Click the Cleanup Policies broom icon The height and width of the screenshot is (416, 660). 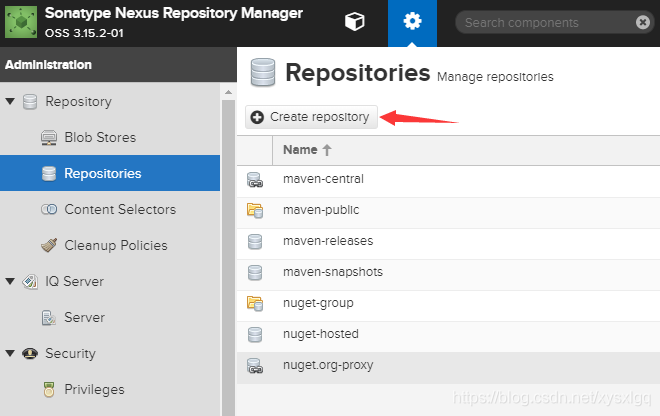[x=49, y=245]
